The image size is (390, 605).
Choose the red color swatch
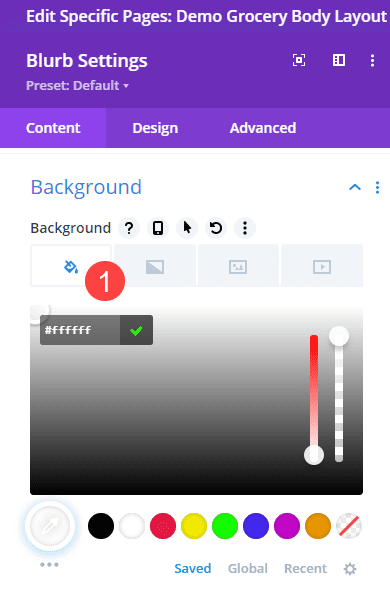(x=163, y=526)
